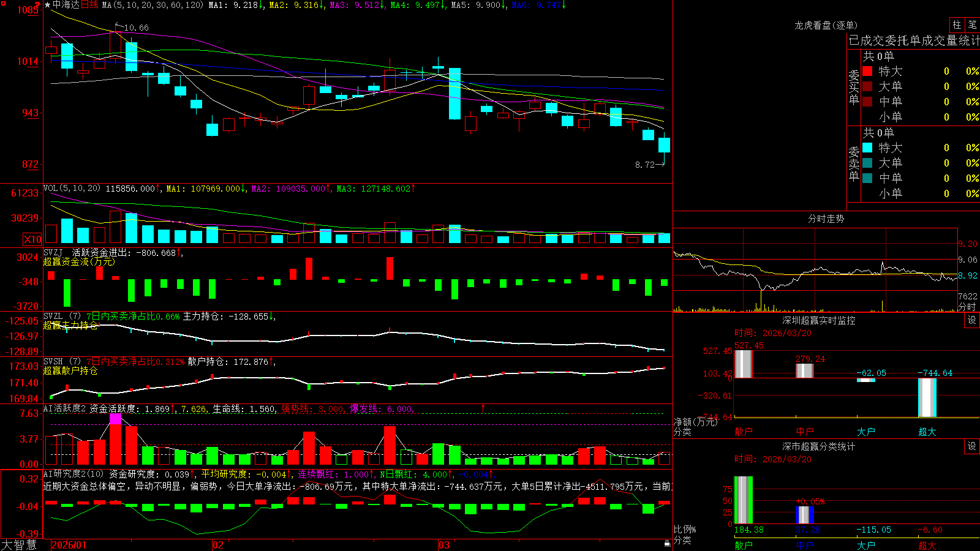Open 设 settings for 深市超赢分类统计
Viewport: 980px width, 551px height.
tap(972, 446)
